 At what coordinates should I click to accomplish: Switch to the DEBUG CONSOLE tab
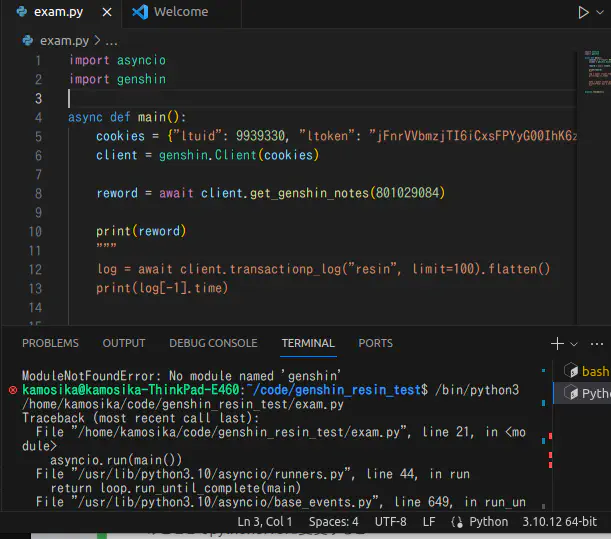click(x=213, y=343)
